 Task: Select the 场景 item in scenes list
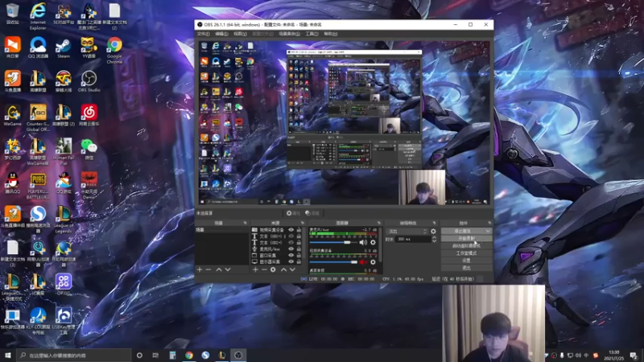pos(222,230)
